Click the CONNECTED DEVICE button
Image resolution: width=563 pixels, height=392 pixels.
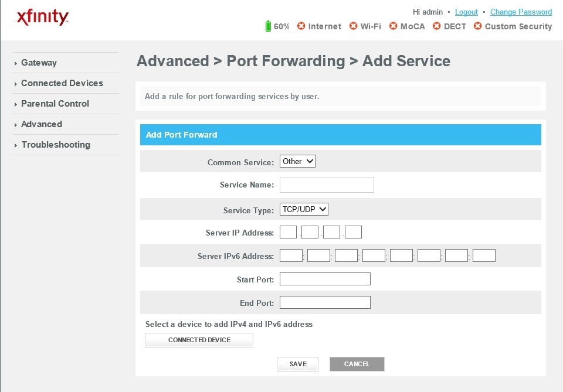199,340
